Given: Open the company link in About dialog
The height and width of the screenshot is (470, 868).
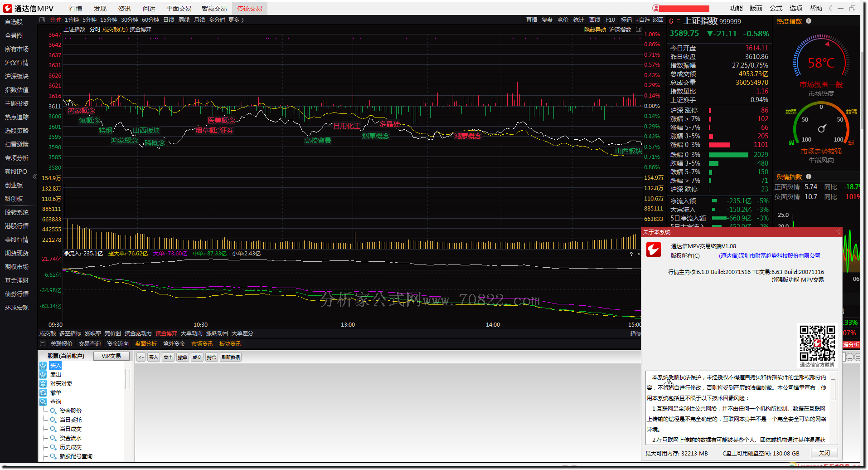Looking at the screenshot, I should (770, 256).
